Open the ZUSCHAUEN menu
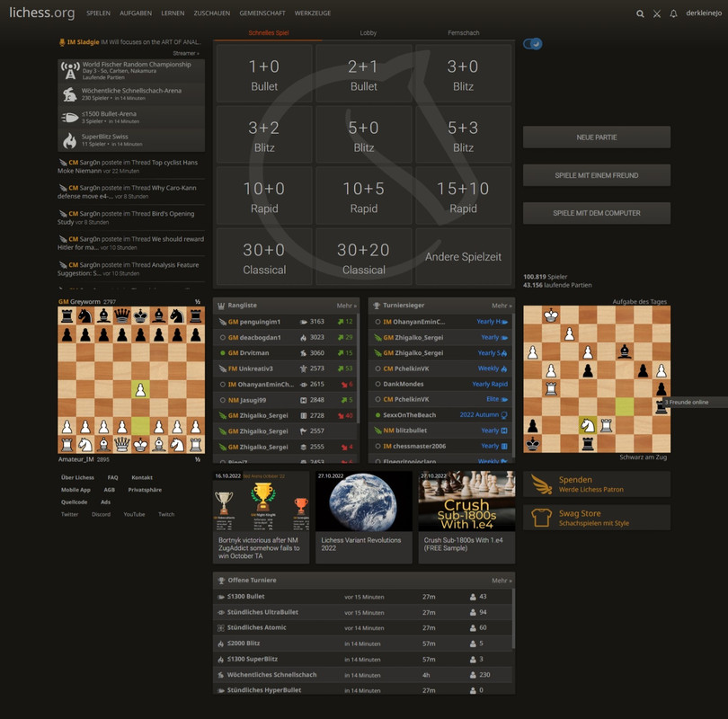This screenshot has height=719, width=728. pyautogui.click(x=212, y=13)
